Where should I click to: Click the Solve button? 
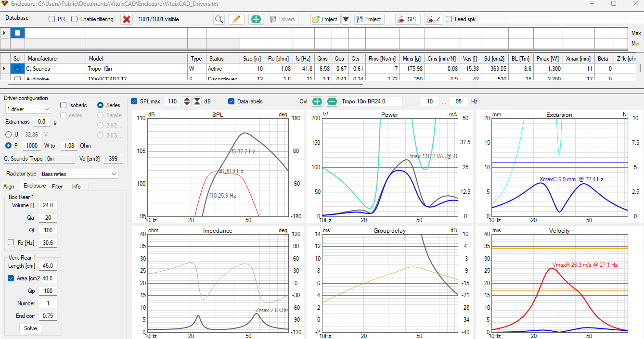pyautogui.click(x=30, y=328)
